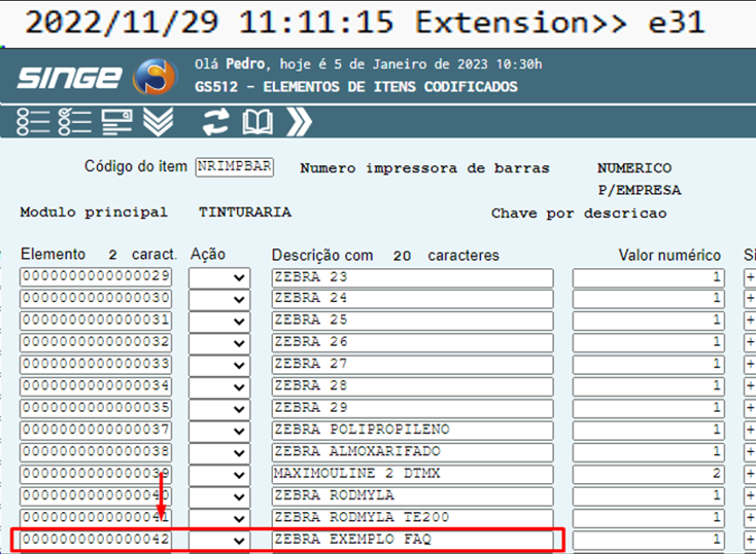This screenshot has width=756, height=554.
Task: Click the refresh arrows icon
Action: tap(215, 123)
